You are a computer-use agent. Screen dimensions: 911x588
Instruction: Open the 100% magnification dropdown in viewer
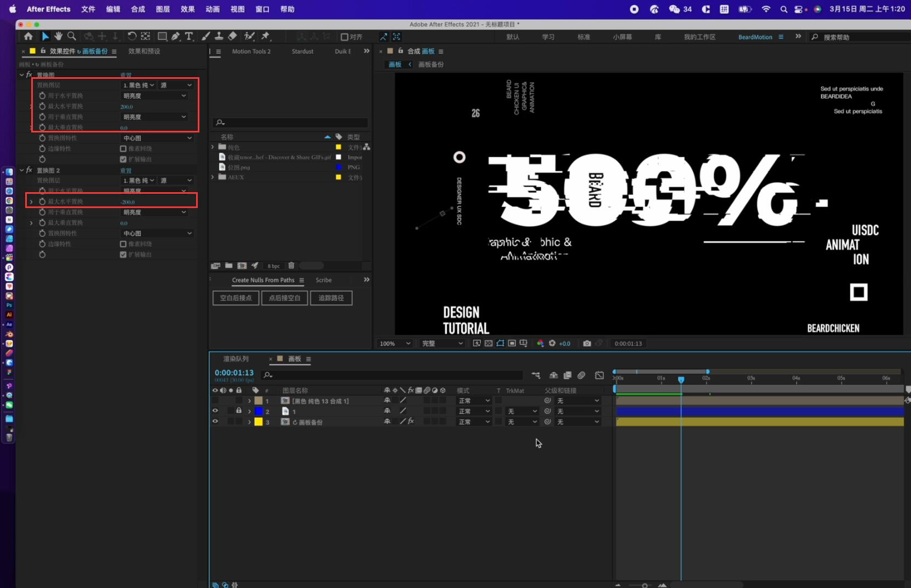(394, 343)
